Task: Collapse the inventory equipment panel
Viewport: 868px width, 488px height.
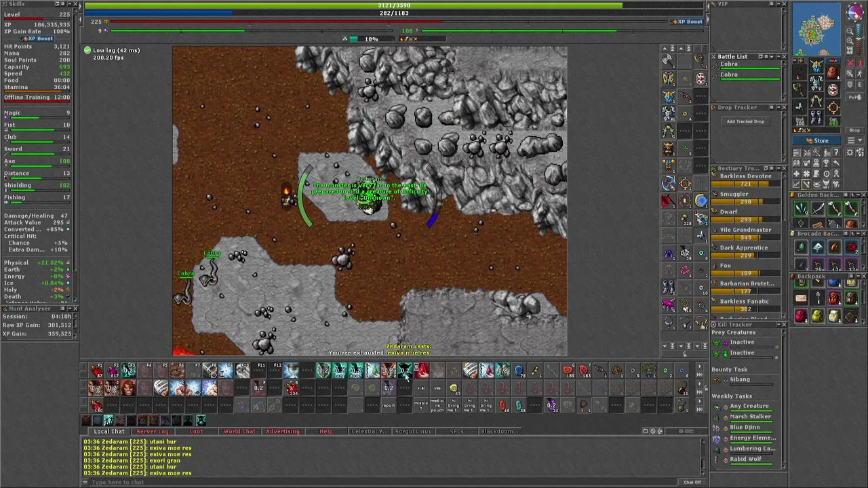Action: pos(795,60)
